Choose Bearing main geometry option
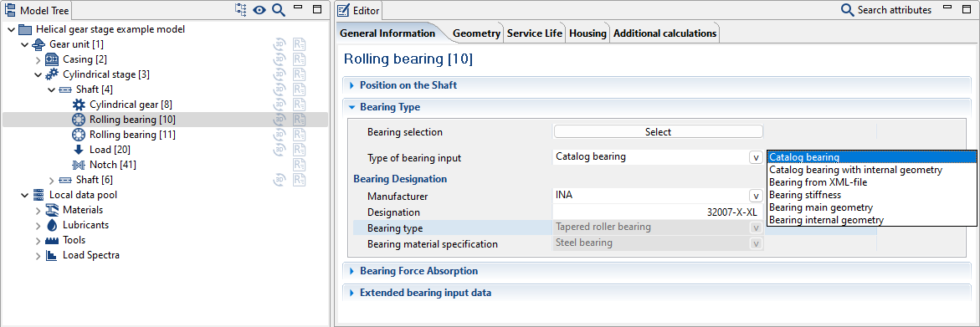 pos(872,207)
